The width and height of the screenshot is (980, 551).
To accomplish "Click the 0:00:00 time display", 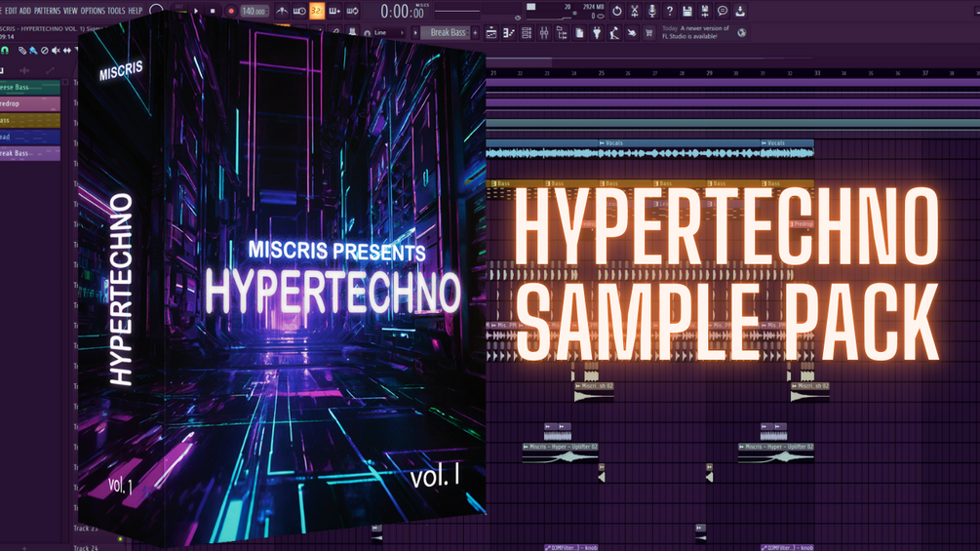I will tap(402, 12).
